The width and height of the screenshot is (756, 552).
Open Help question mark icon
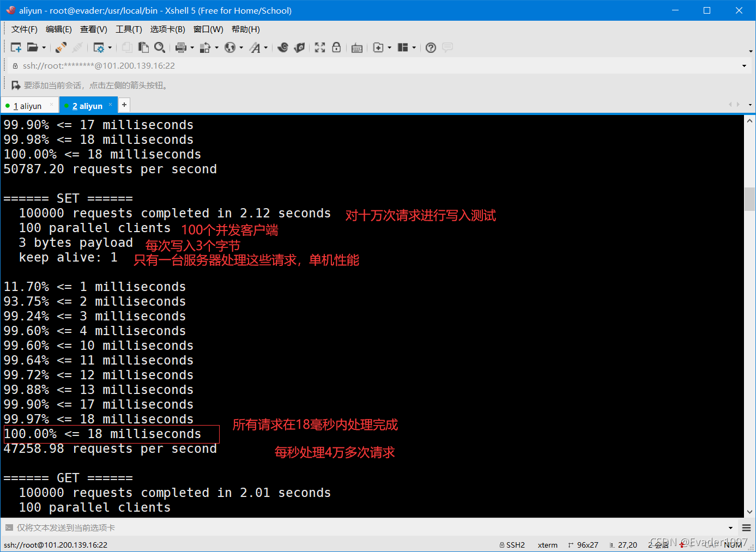(431, 47)
